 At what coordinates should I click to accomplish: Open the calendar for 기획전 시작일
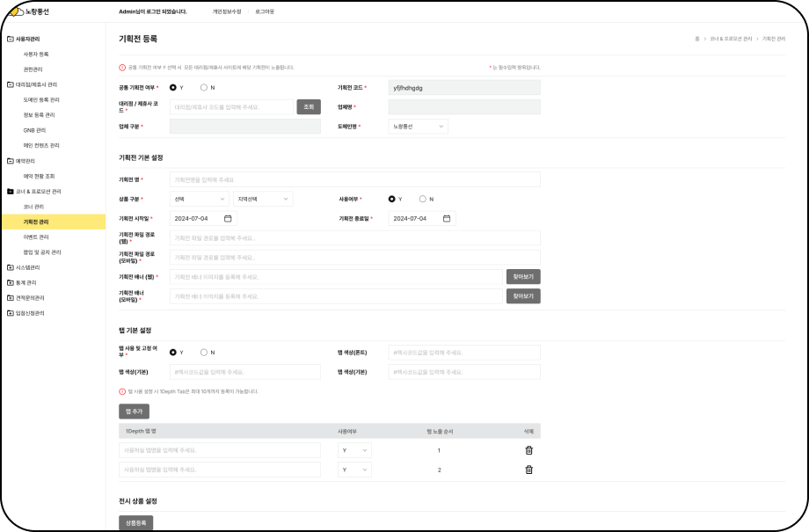[228, 218]
